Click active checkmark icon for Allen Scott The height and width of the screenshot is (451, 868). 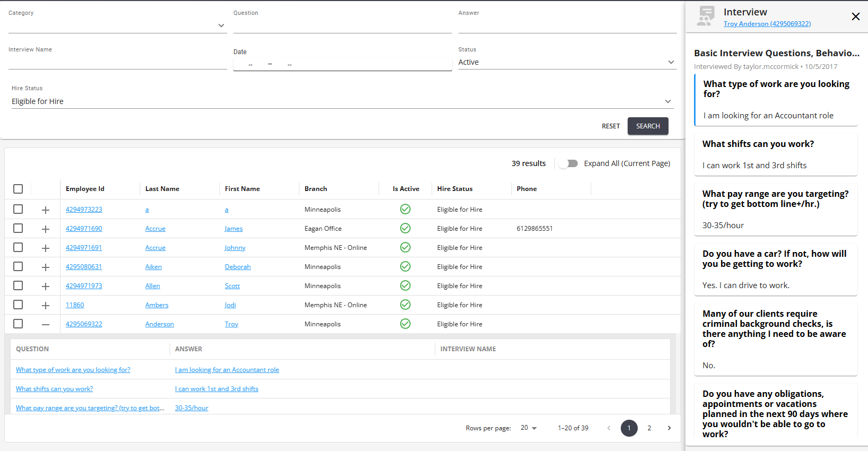coord(405,285)
